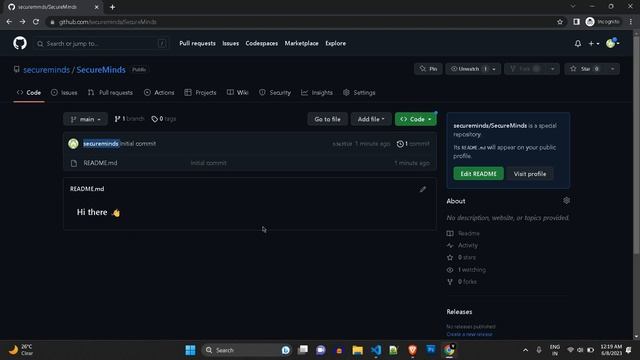
Task: View the 1 branch link
Action: click(x=129, y=119)
